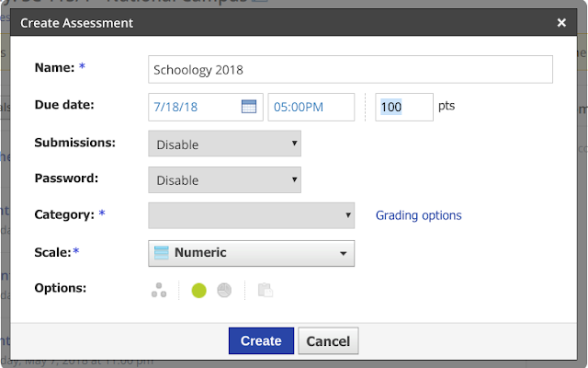This screenshot has width=588, height=368.
Task: Click the grading statistics pie chart icon
Action: [224, 291]
